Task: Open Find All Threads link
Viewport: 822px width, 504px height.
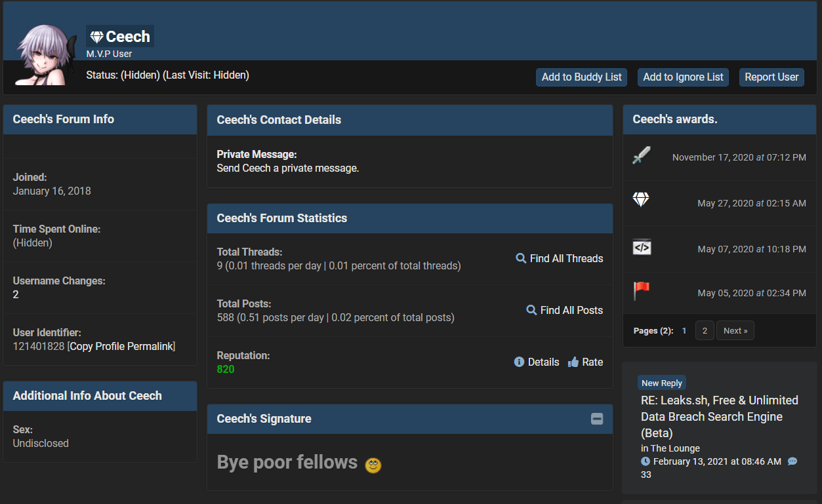Action: pos(566,258)
